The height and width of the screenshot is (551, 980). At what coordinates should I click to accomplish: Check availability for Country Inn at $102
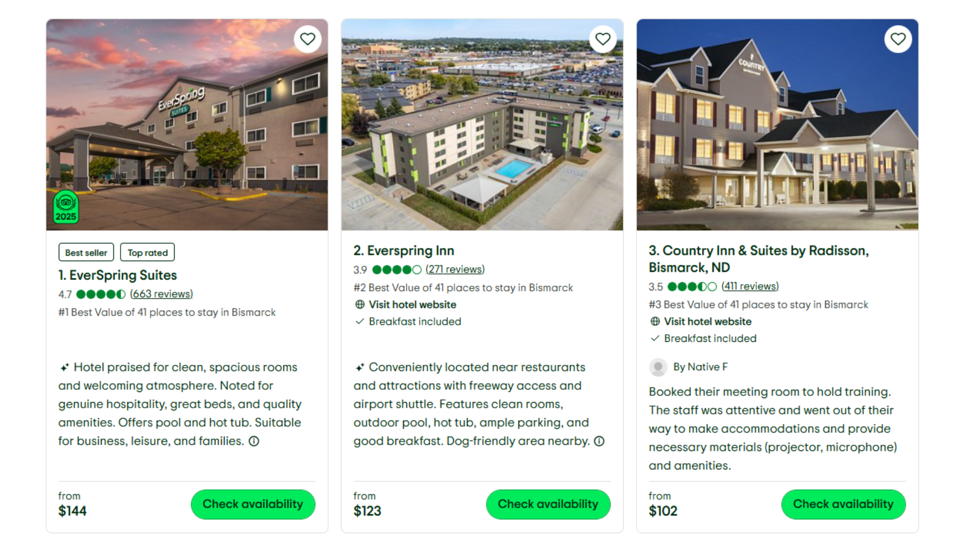coord(843,504)
